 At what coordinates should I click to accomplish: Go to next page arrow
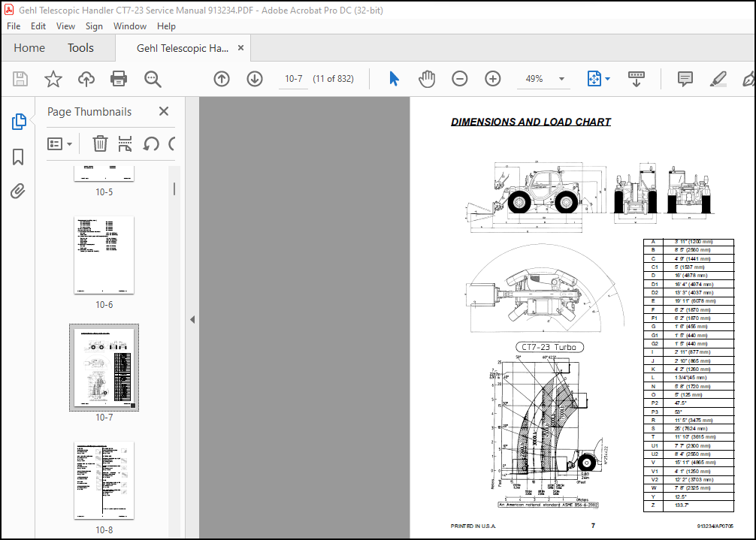[255, 79]
